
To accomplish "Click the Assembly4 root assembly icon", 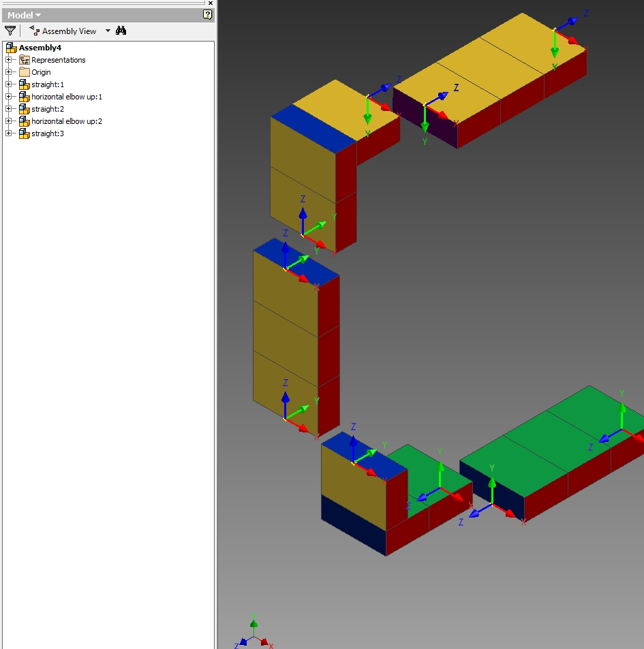I will pyautogui.click(x=12, y=47).
